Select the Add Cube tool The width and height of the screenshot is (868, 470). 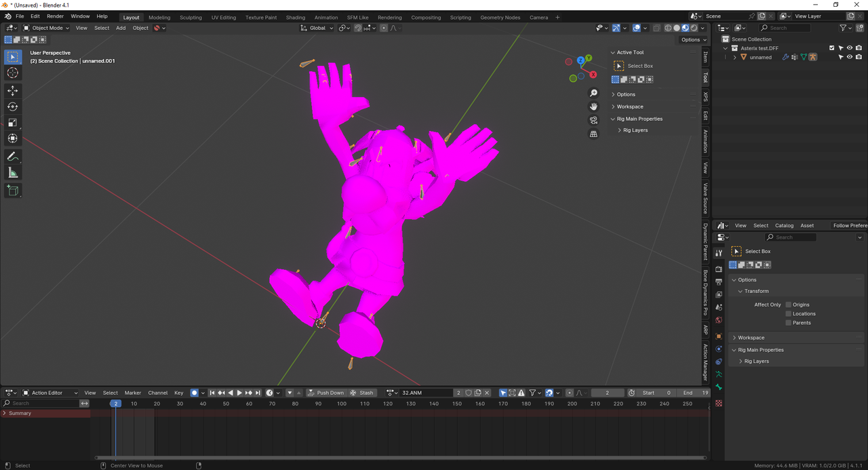[13, 191]
